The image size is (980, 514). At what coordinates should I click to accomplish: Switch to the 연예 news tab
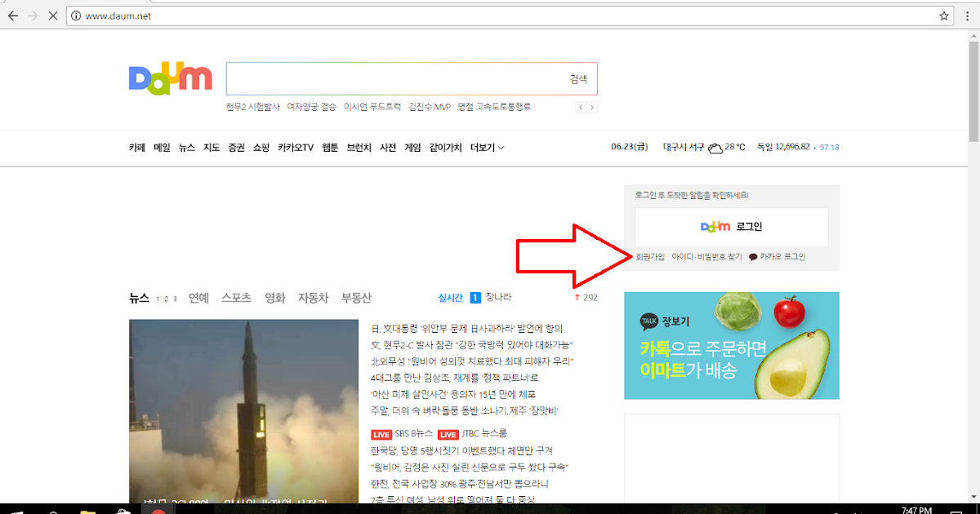(x=198, y=298)
